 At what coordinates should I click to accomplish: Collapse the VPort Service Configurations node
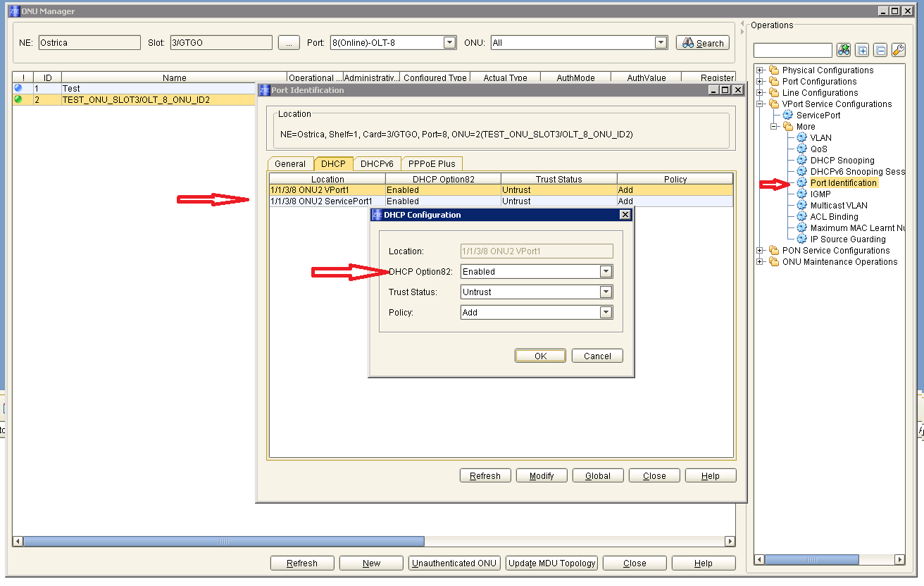pos(761,104)
